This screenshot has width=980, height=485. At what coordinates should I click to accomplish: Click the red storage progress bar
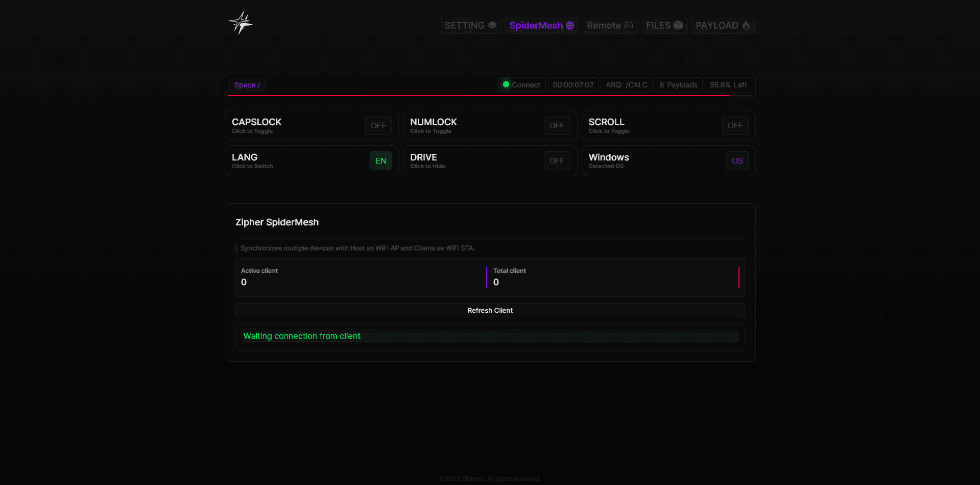point(479,96)
